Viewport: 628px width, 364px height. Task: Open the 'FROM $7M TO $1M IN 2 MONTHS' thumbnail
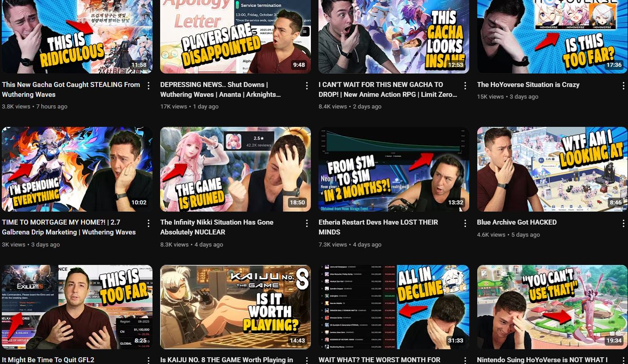coord(394,169)
